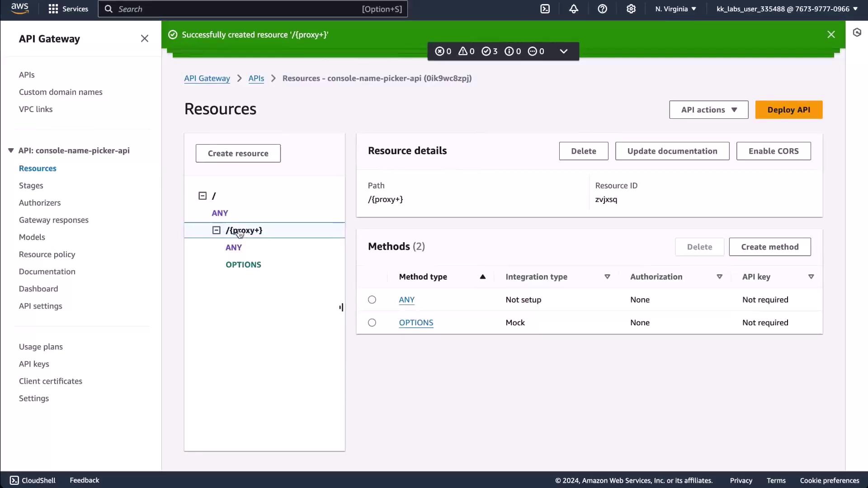Open the notifications bell
The height and width of the screenshot is (488, 868).
[574, 9]
